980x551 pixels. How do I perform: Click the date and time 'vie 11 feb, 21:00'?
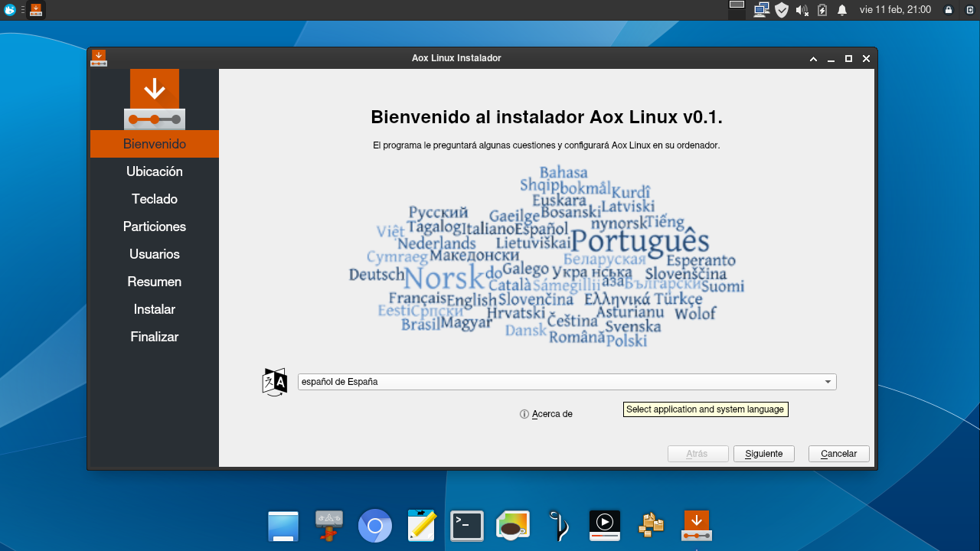[x=895, y=10]
